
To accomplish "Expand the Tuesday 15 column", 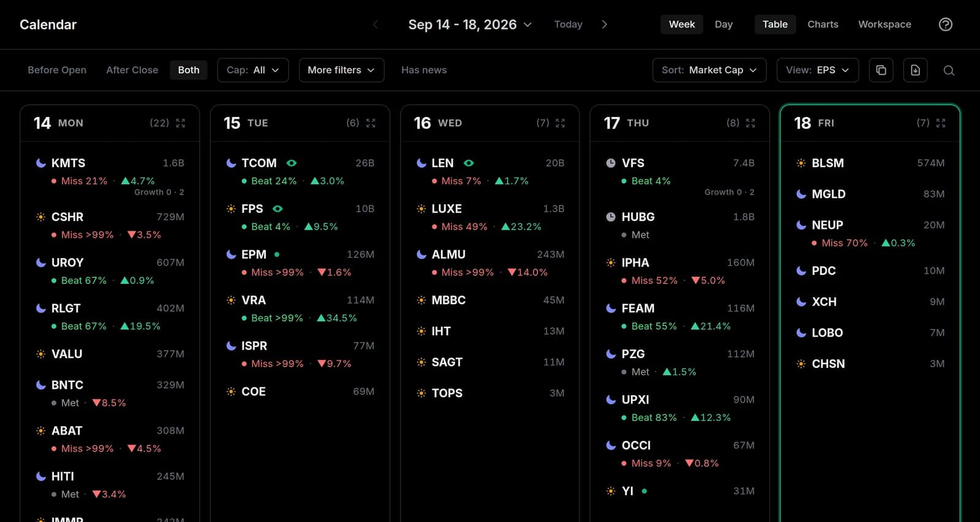I will click(x=371, y=123).
